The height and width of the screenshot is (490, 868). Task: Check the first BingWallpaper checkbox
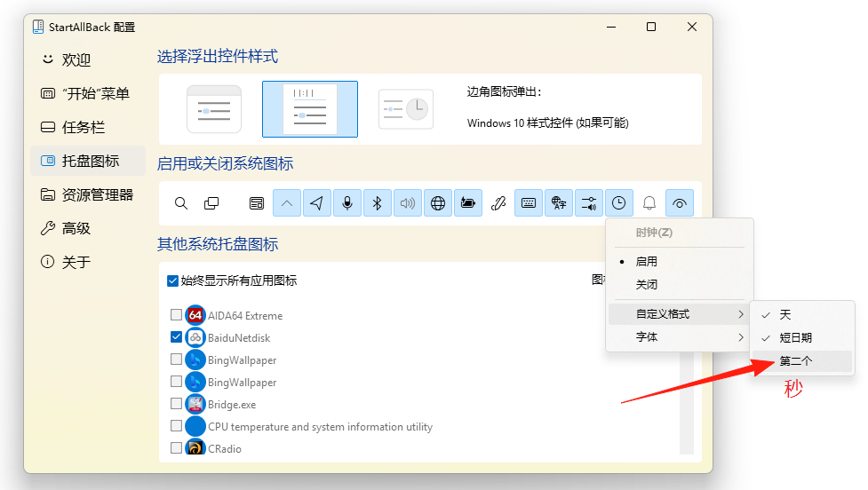176,359
